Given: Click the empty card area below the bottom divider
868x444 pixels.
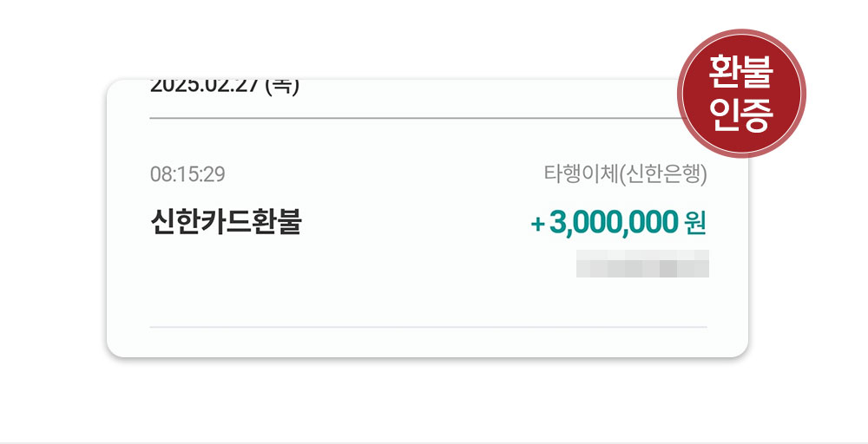Looking at the screenshot, I should click(429, 342).
